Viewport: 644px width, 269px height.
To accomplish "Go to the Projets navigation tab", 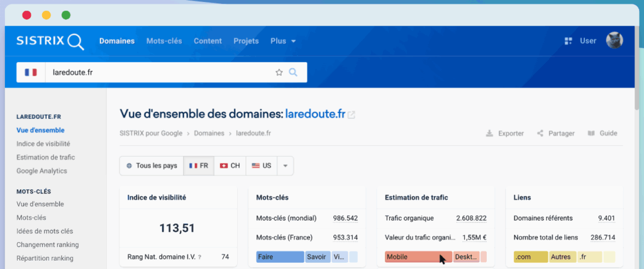I will click(246, 41).
